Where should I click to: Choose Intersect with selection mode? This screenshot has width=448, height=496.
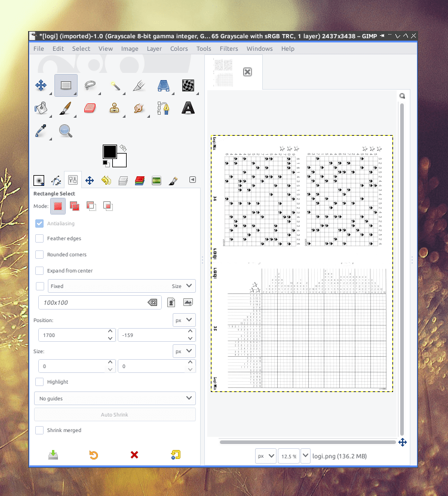coord(108,206)
